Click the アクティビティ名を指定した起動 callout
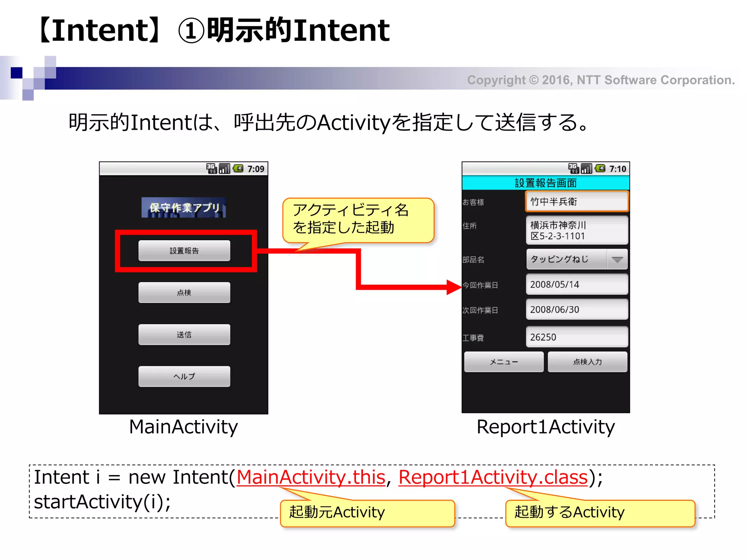The height and width of the screenshot is (560, 747). pos(358,220)
